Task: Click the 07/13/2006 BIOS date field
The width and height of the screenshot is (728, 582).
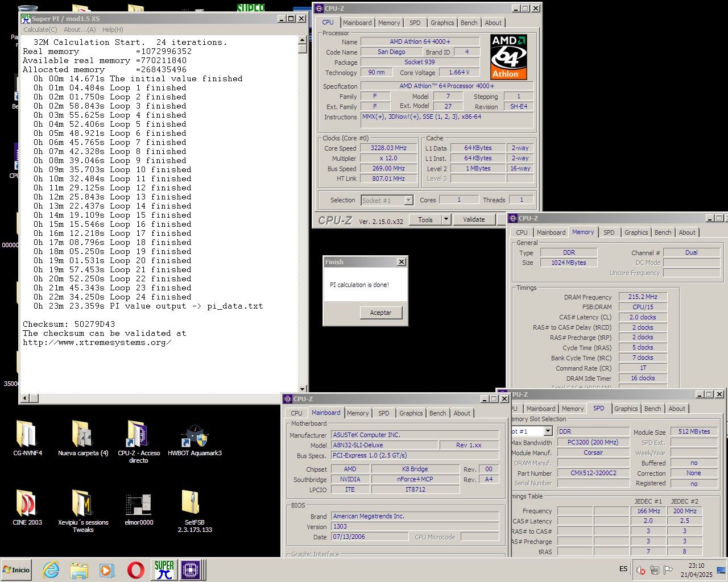Action: click(369, 537)
